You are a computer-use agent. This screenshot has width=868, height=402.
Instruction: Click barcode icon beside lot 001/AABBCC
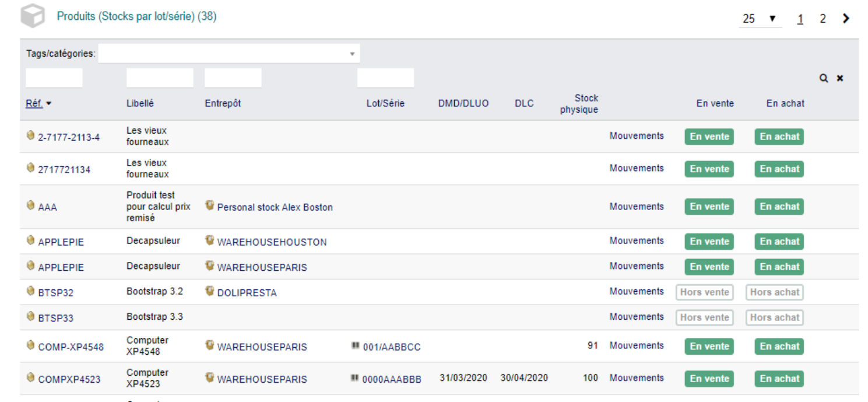(355, 345)
